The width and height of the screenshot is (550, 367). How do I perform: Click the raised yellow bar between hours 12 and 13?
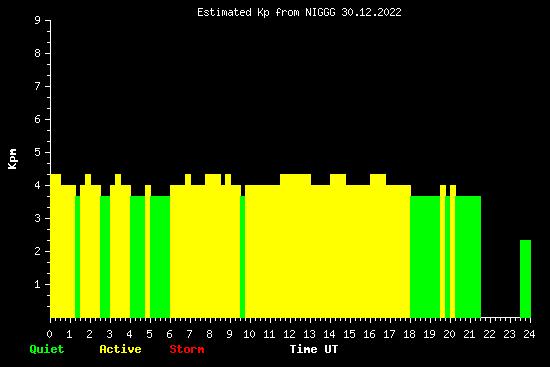pyautogui.click(x=295, y=246)
